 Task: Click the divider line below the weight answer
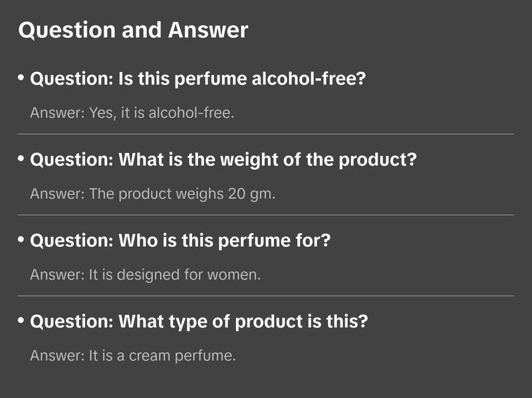click(x=266, y=215)
